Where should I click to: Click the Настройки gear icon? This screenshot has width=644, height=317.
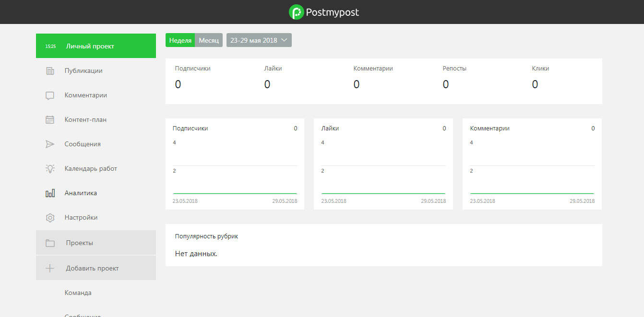point(50,218)
